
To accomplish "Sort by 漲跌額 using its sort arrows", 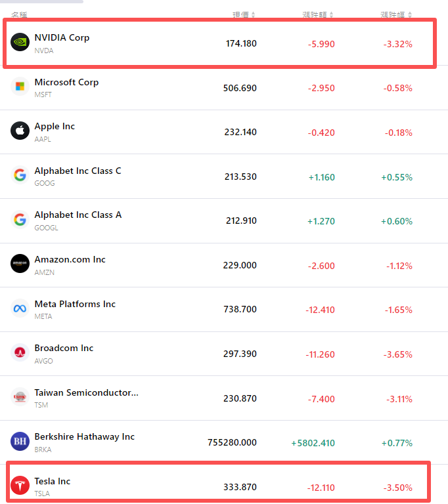I will (332, 14).
